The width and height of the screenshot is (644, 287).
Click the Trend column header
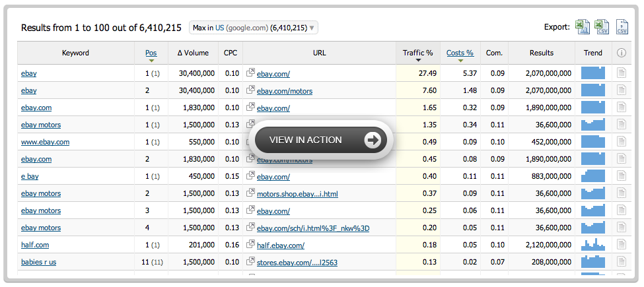click(x=593, y=53)
